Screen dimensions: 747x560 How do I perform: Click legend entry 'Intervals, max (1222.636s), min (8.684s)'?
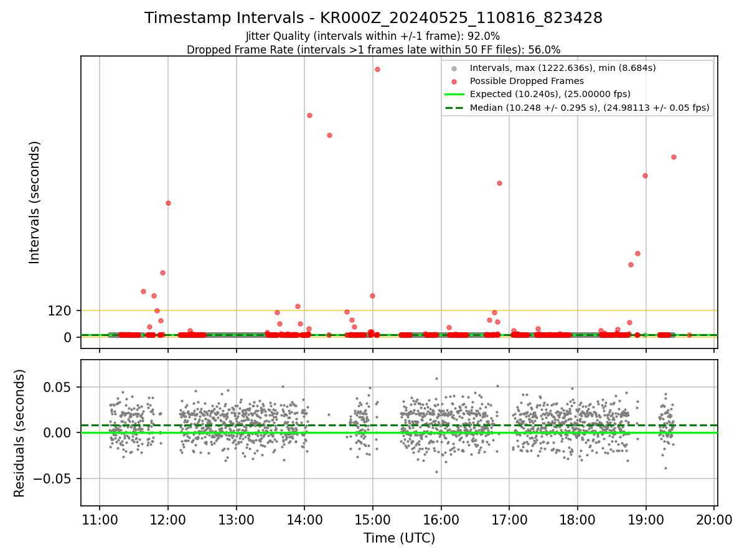563,68
